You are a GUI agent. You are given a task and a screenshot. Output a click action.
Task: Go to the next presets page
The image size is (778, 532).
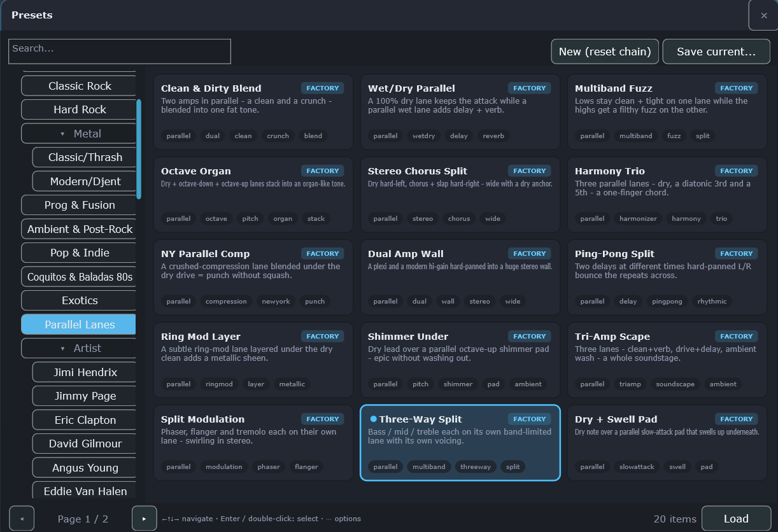click(144, 519)
